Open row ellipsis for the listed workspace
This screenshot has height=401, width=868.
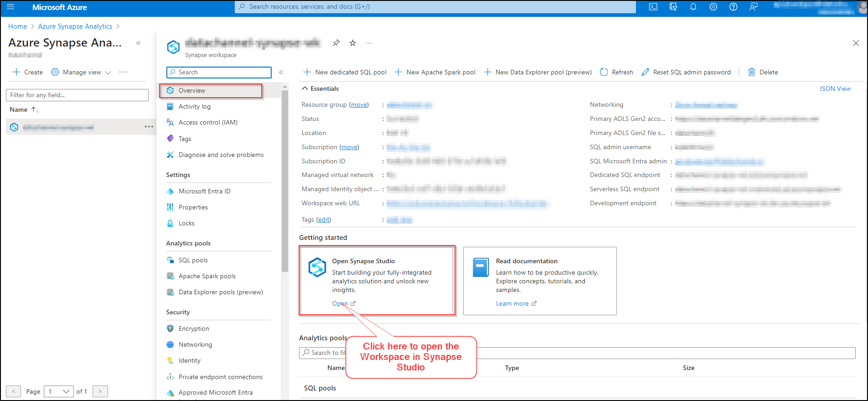click(149, 127)
